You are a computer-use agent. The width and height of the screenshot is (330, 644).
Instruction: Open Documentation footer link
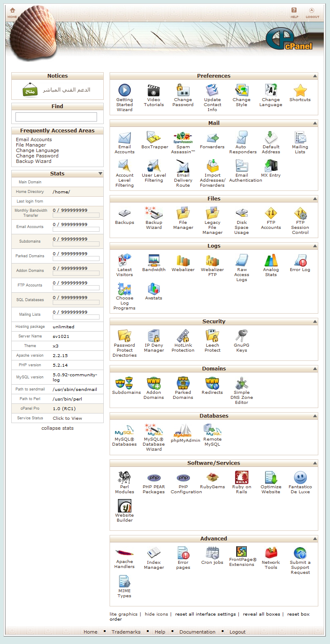(x=197, y=632)
